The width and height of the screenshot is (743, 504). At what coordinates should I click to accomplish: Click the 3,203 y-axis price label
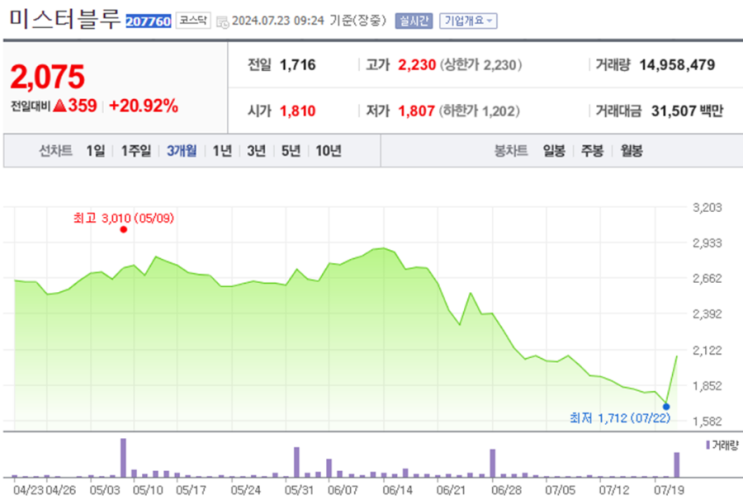(x=707, y=207)
